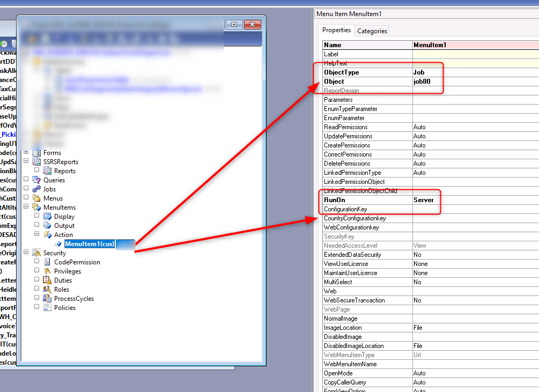This screenshot has height=392, width=539.
Task: Close the project tree window
Action: coord(252,25)
